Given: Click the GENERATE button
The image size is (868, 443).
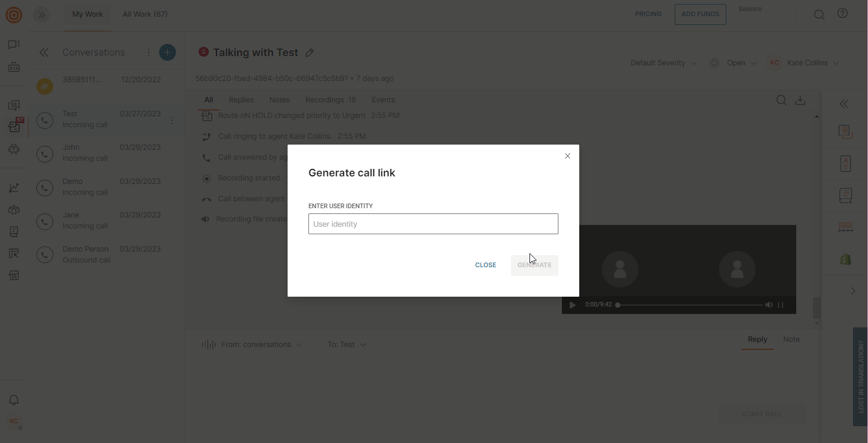Looking at the screenshot, I should coord(535,265).
